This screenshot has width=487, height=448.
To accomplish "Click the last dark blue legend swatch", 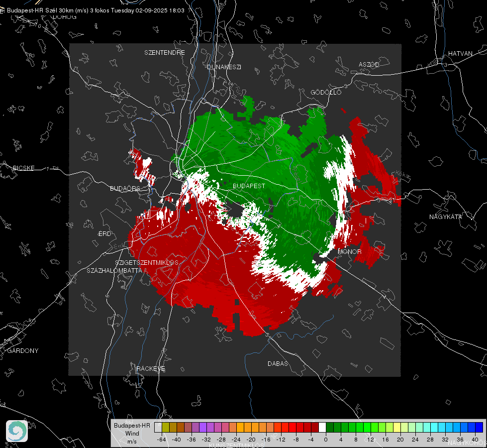I will [x=479, y=427].
